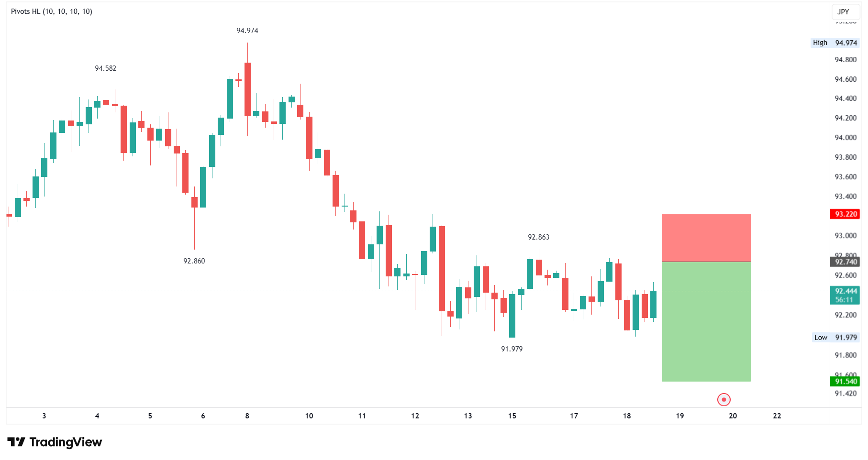Click the 92.863 pivot high label
Screen dimensions: 868x460
pos(538,237)
